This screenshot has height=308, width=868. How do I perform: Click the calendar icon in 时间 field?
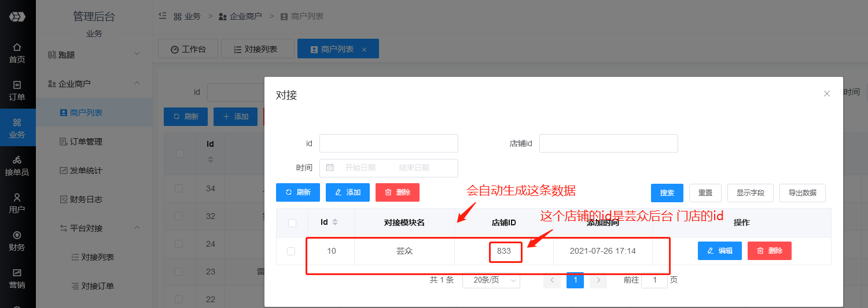click(x=330, y=168)
